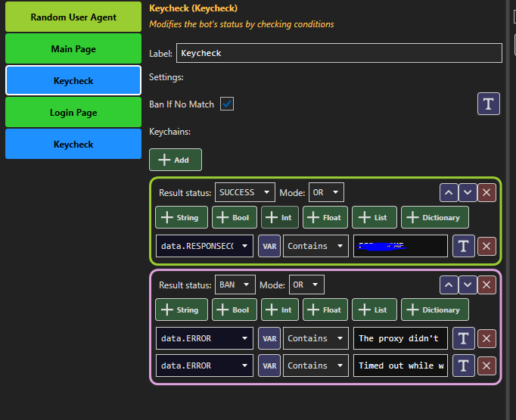Delete the SUCCESS keychain
This screenshot has width=516, height=420.
(x=486, y=192)
